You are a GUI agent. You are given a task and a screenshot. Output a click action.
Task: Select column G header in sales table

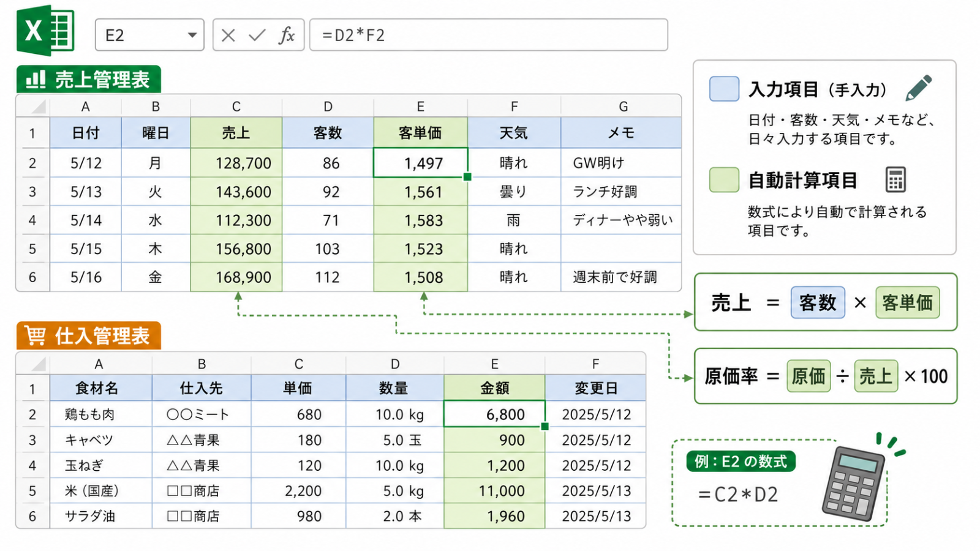point(621,107)
